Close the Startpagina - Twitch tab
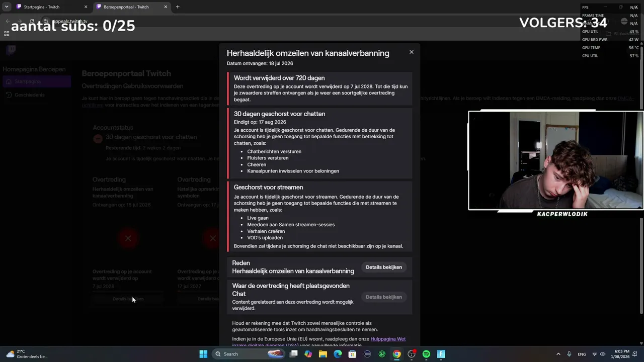 click(x=86, y=7)
